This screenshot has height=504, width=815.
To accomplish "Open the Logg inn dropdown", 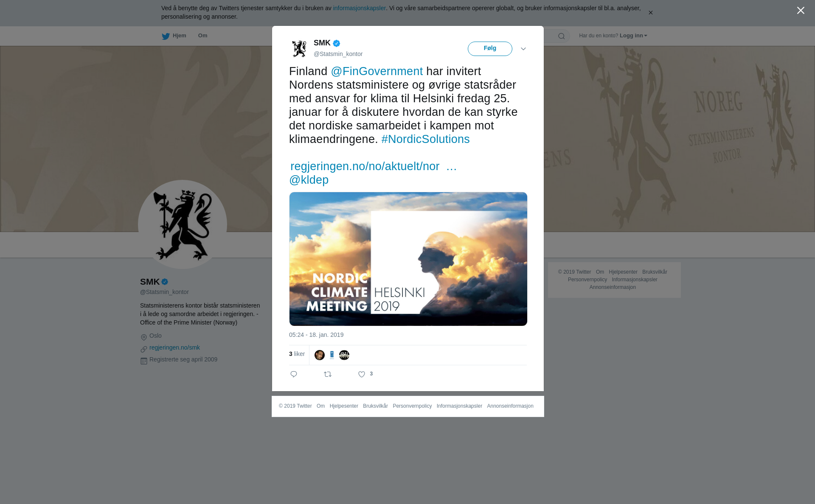I will pos(633,36).
